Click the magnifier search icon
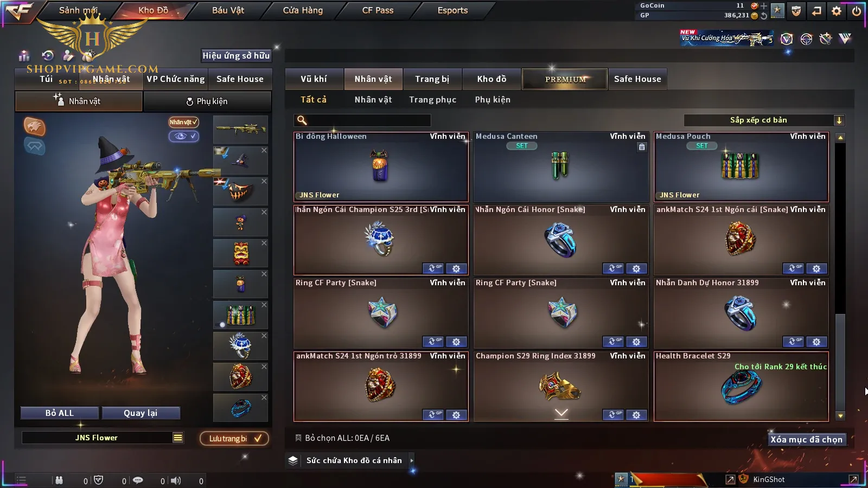 click(x=302, y=120)
